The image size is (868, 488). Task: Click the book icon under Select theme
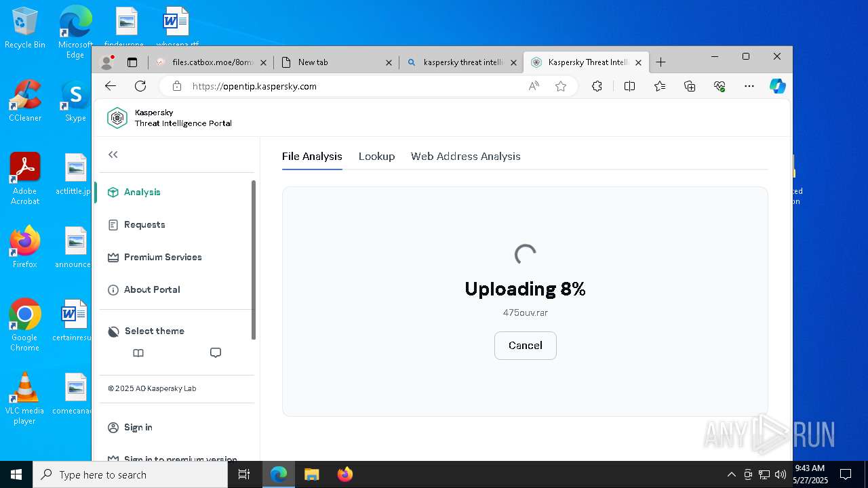(x=138, y=352)
